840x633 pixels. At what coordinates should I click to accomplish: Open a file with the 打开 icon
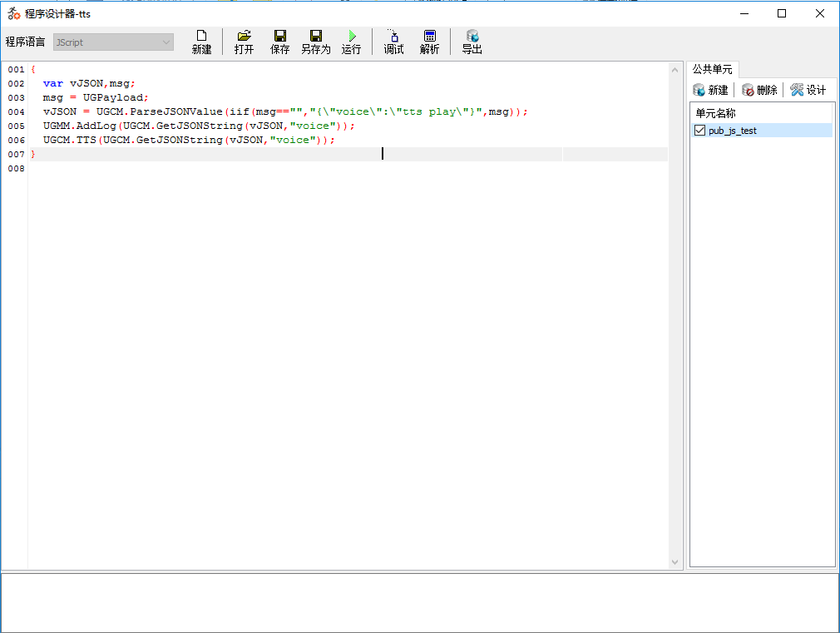click(x=244, y=42)
